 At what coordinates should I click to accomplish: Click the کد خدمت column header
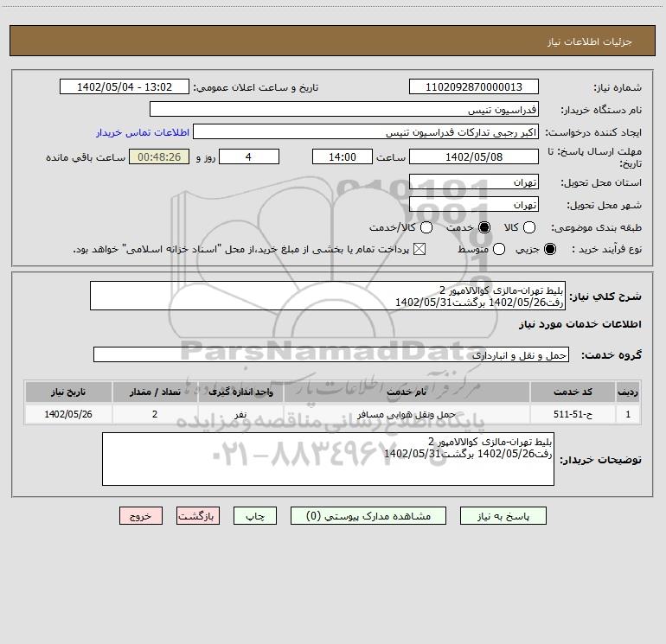click(x=573, y=392)
